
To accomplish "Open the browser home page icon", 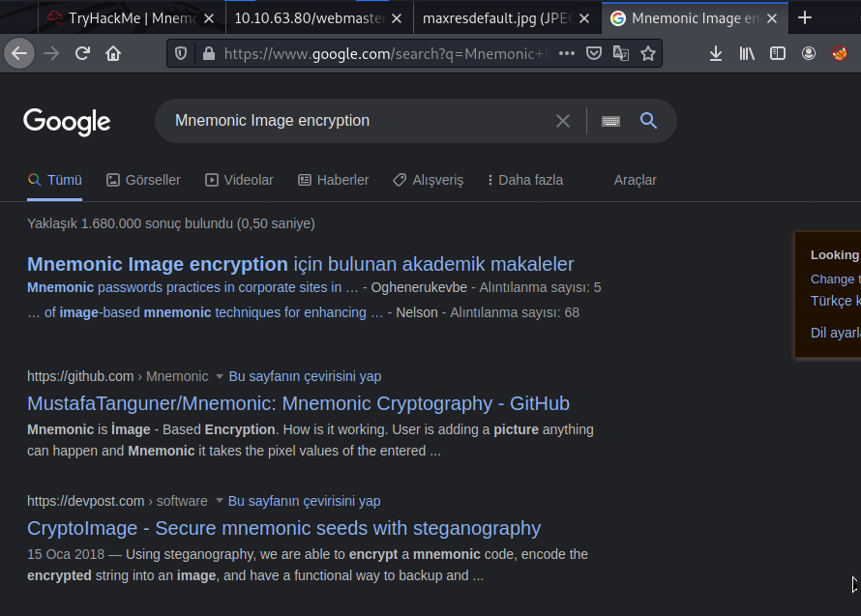I will pyautogui.click(x=113, y=53).
